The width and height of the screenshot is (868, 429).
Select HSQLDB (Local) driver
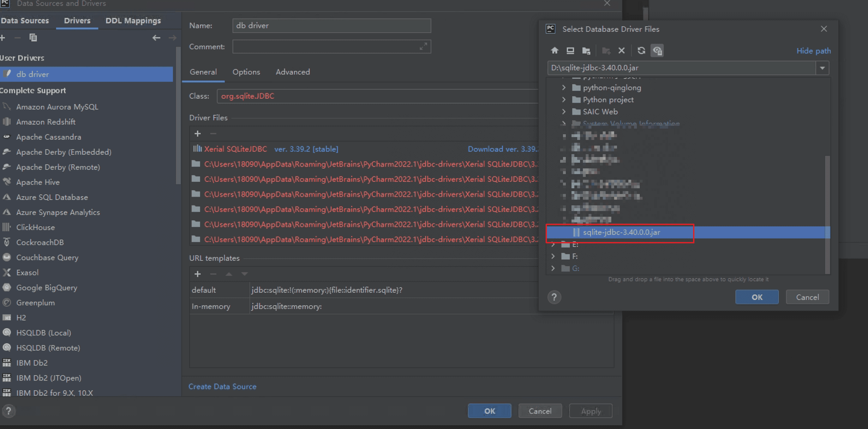(44, 333)
